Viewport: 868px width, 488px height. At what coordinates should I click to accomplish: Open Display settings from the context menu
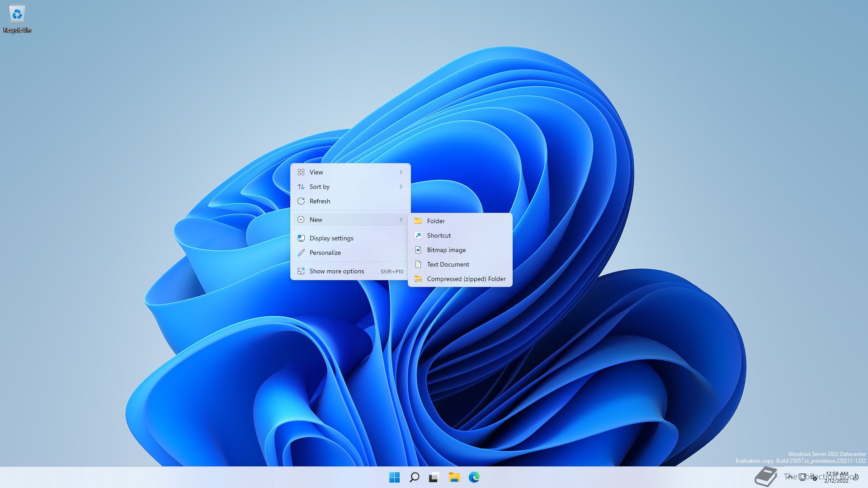coord(350,238)
